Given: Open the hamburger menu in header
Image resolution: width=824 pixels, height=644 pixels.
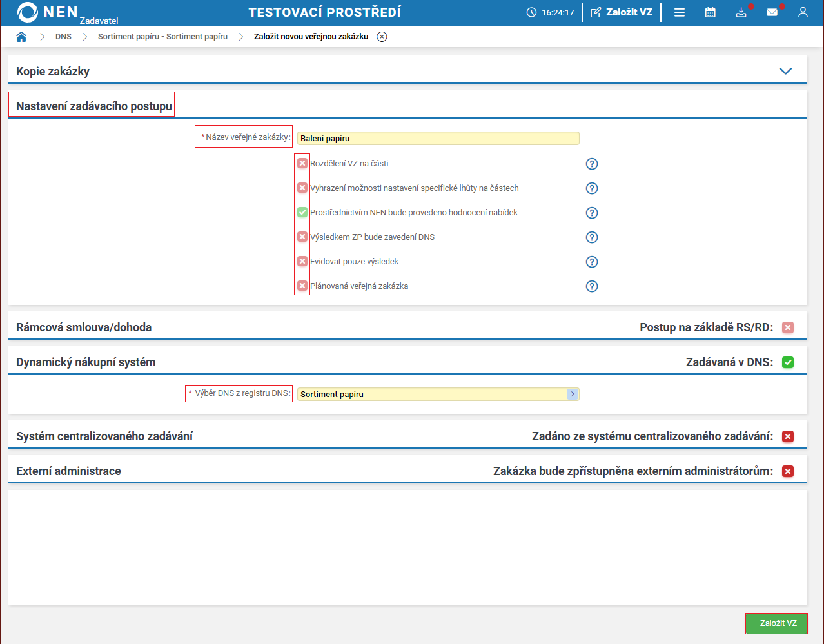Looking at the screenshot, I should click(x=680, y=12).
